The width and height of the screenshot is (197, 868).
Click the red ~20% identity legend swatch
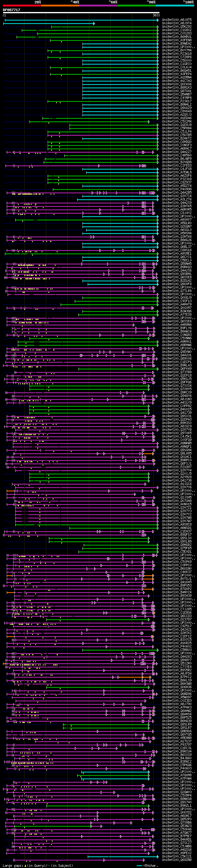pyautogui.click(x=22, y=6)
